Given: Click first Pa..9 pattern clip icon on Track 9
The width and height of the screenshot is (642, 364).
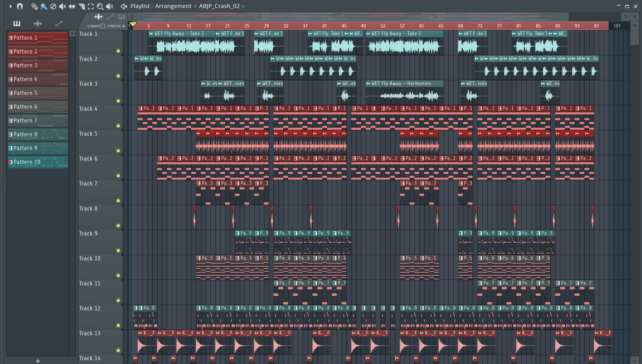Looking at the screenshot, I should [x=237, y=233].
